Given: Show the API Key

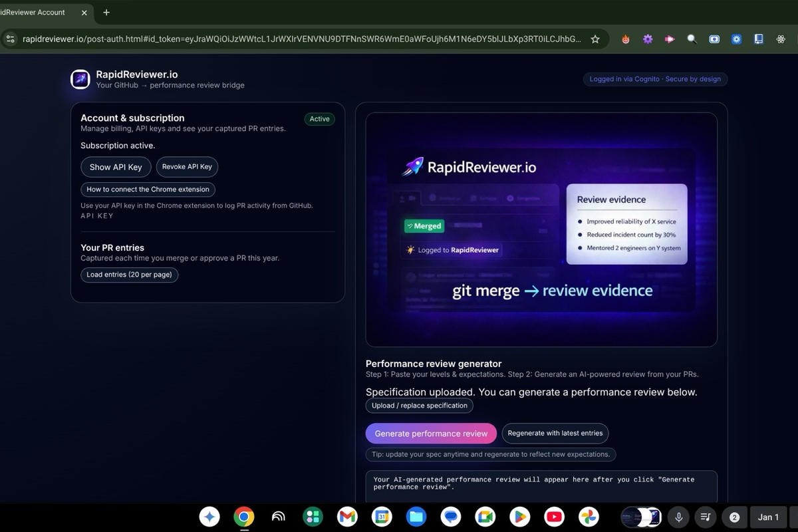Looking at the screenshot, I should point(116,167).
